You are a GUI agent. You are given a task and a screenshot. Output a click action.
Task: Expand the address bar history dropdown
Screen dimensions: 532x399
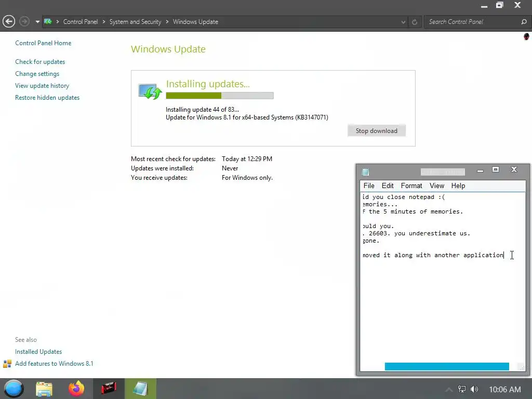coord(403,22)
